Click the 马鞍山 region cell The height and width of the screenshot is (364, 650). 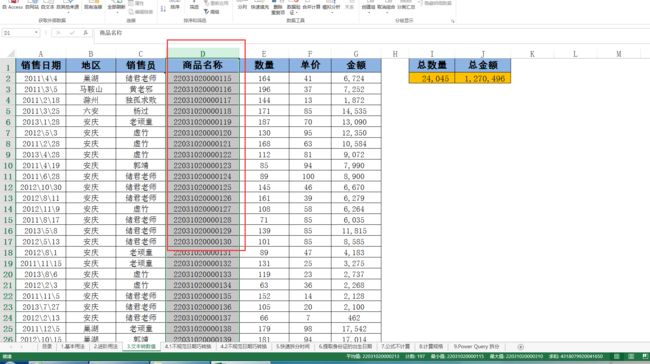click(x=90, y=89)
